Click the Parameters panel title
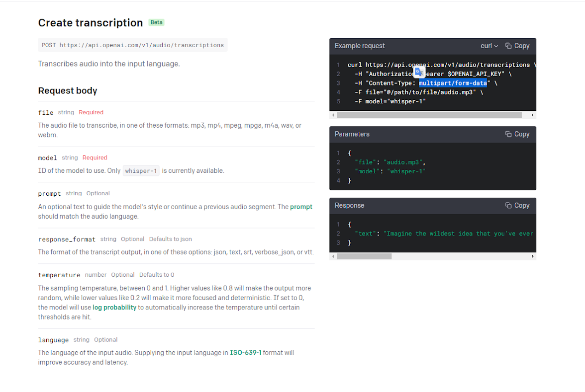This screenshot has width=585, height=392. 352,134
